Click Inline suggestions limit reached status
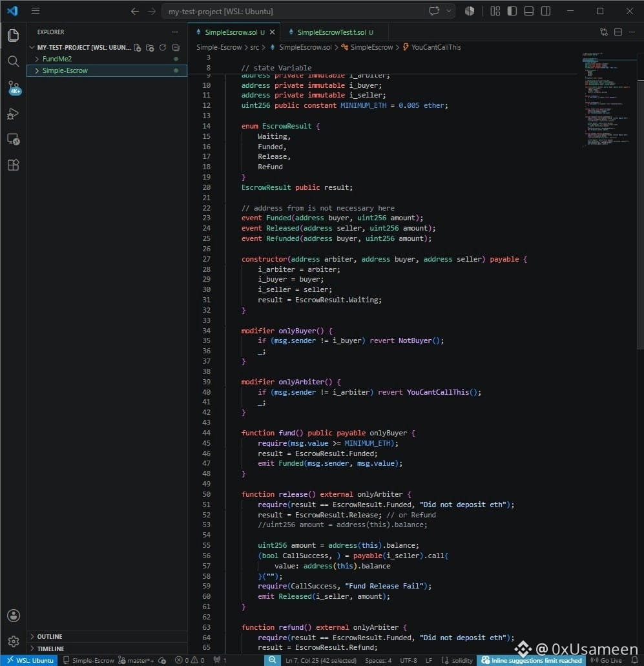The height and width of the screenshot is (666, 644). point(531,660)
